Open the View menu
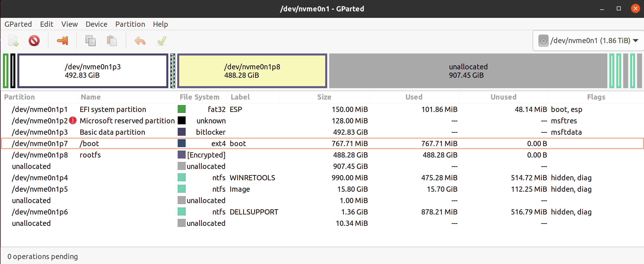 pos(69,24)
